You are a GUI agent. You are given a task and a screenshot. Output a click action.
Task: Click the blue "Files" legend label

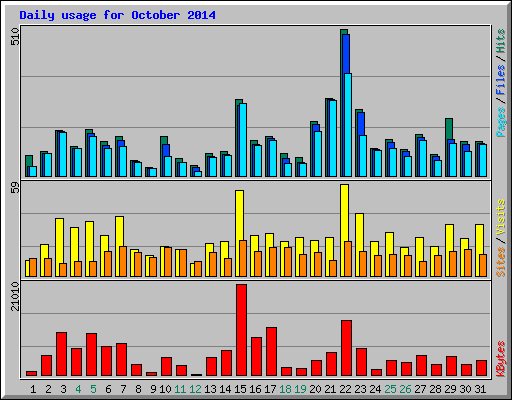pyautogui.click(x=501, y=79)
